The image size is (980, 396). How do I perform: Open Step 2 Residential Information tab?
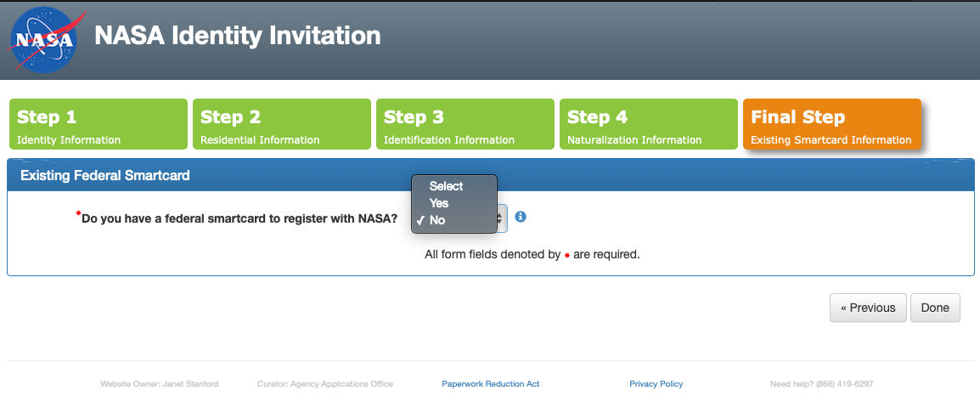[281, 124]
